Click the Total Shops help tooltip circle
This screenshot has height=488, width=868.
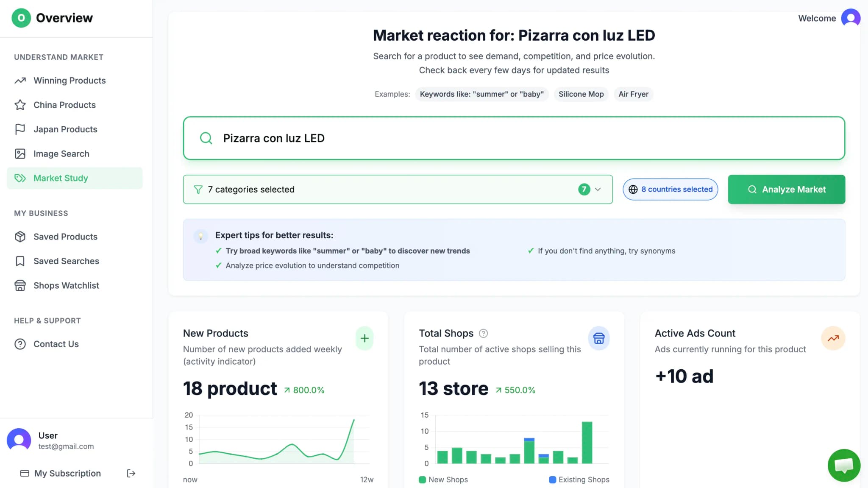484,333
